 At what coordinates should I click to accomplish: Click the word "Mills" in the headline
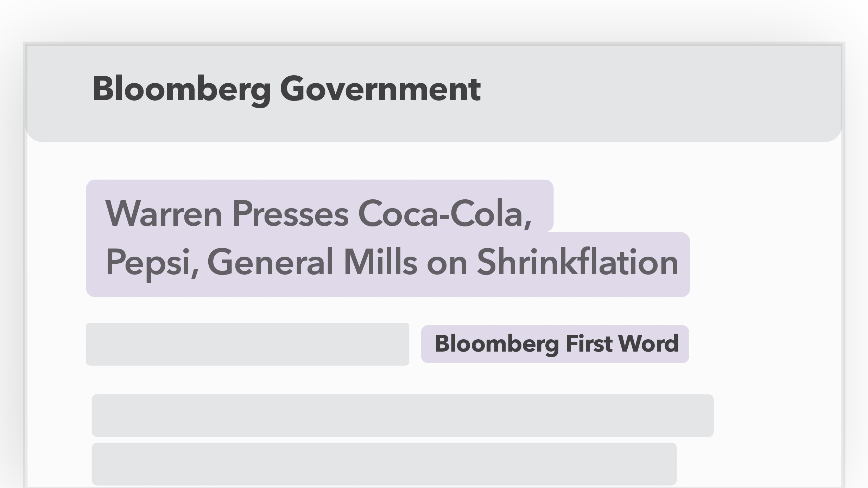(380, 262)
